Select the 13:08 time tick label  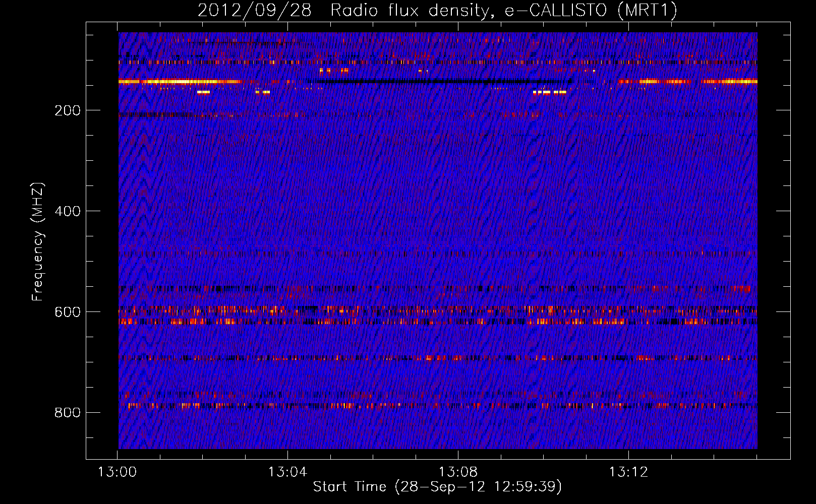click(458, 472)
